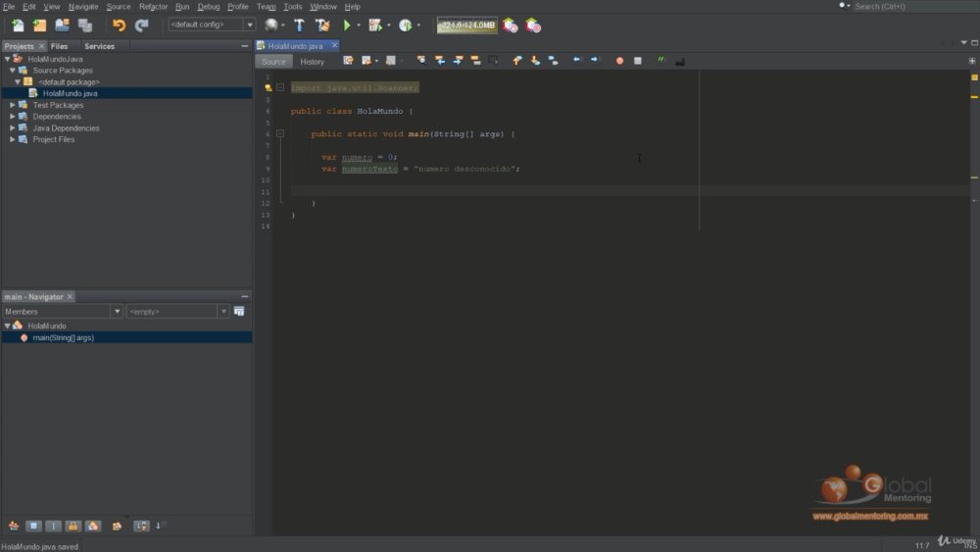Toggle Rectangular Selection in editor toolbar
Image resolution: width=980 pixels, height=552 pixels.
tap(494, 61)
